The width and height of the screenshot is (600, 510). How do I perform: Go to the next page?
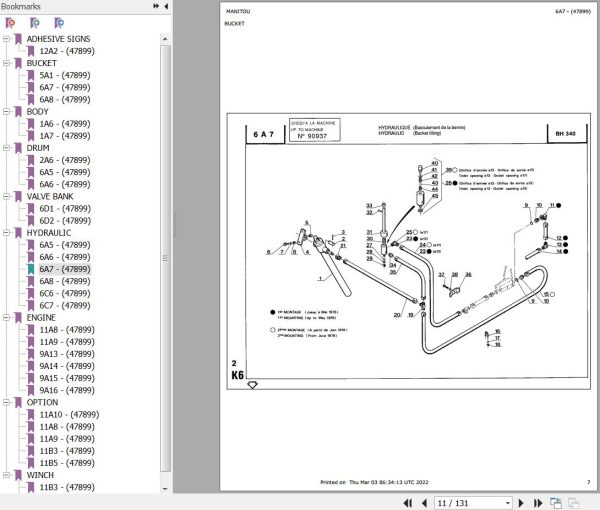coord(521,503)
